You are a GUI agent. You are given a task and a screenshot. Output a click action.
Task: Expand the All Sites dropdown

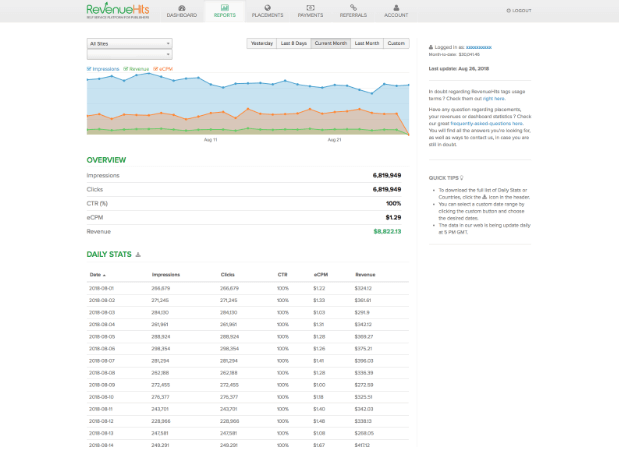(x=129, y=44)
